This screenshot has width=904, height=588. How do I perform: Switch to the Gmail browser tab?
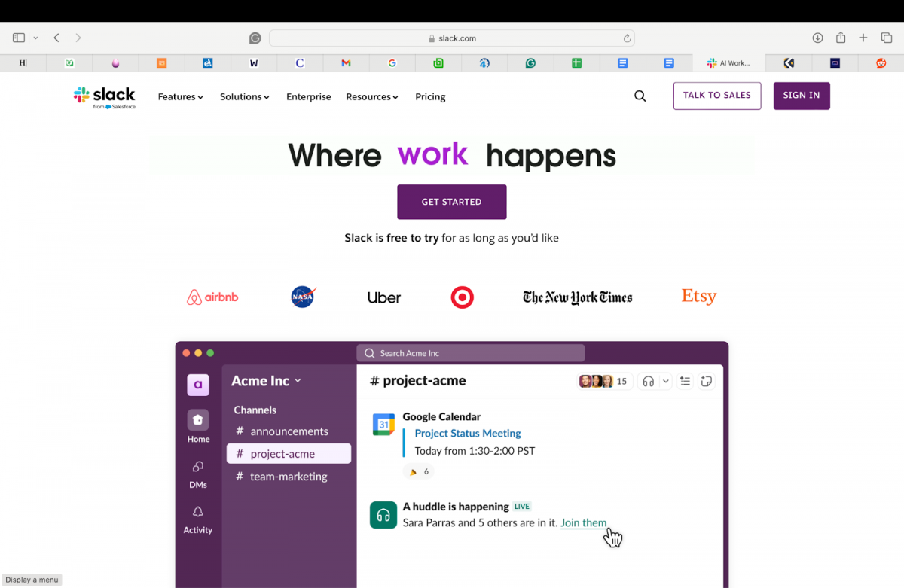(346, 63)
